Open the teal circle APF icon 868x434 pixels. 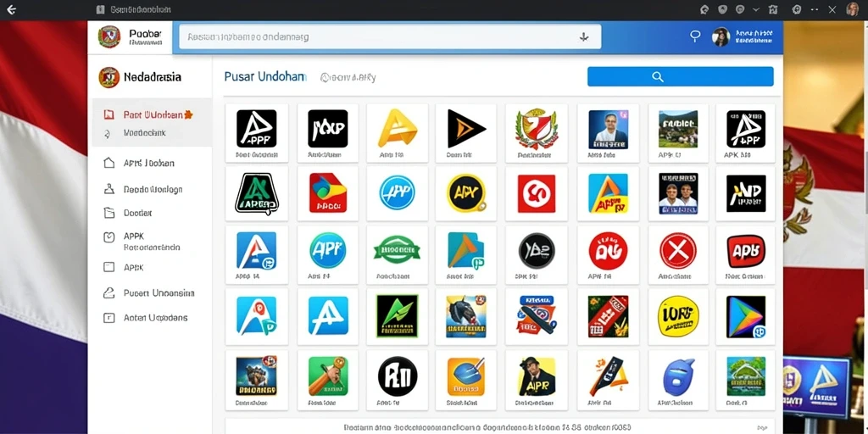(x=328, y=250)
